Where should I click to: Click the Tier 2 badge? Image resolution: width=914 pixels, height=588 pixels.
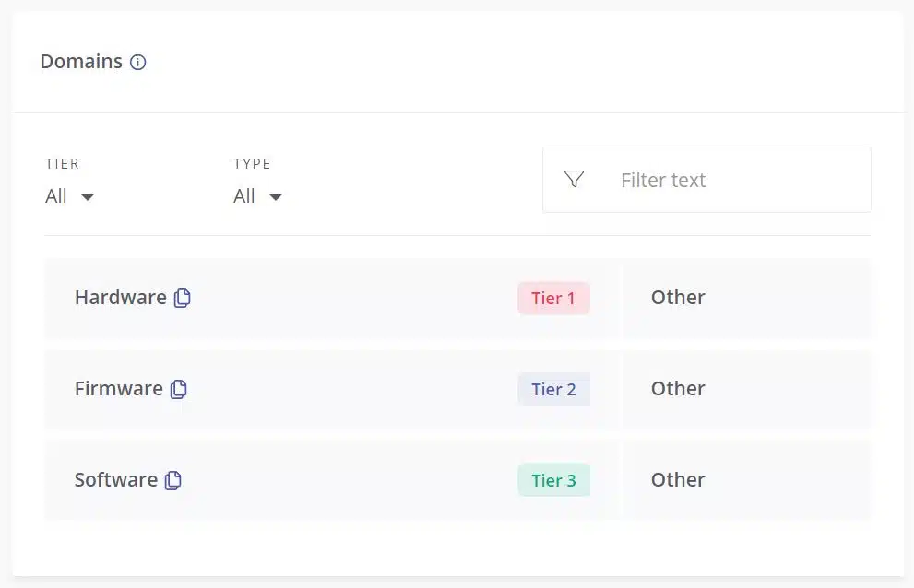coord(553,389)
